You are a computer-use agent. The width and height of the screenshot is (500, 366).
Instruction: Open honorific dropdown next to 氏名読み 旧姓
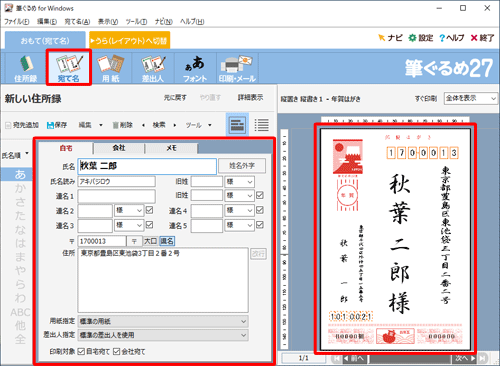(239, 182)
